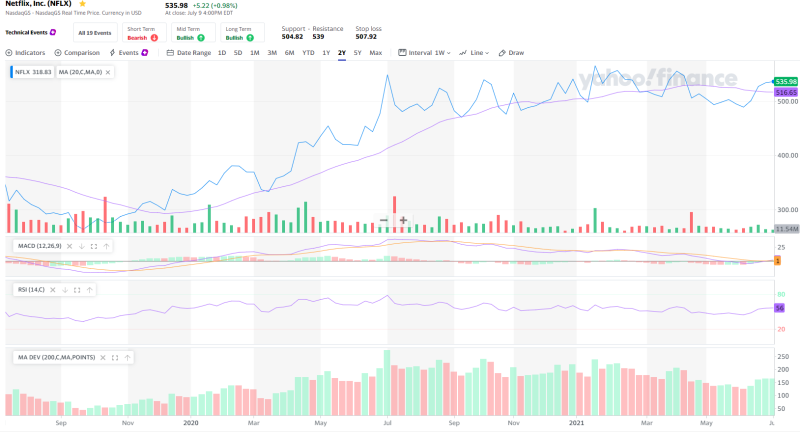Open the Date Range picker
800x432 pixels.
(189, 53)
